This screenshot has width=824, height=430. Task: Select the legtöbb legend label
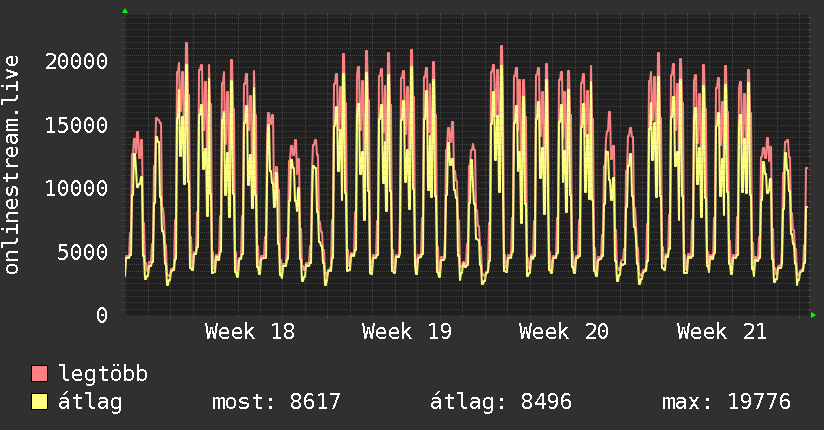103,373
